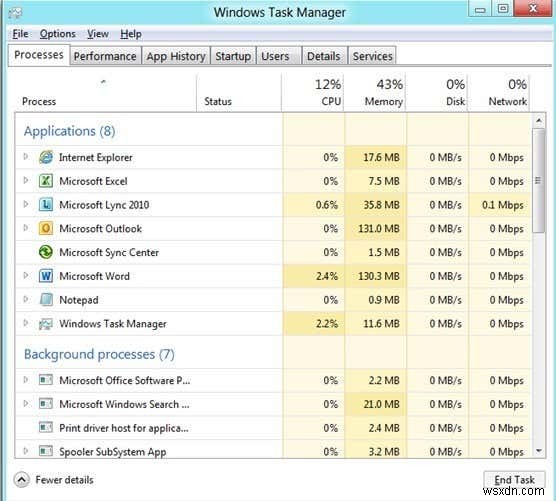This screenshot has width=556, height=501.
Task: Open the View menu
Action: click(x=98, y=34)
